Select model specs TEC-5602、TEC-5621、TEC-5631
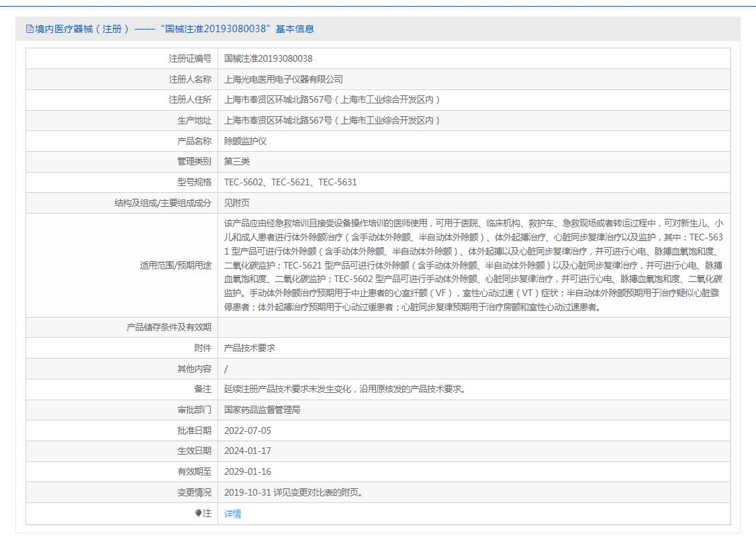The image size is (756, 548). pyautogui.click(x=291, y=182)
